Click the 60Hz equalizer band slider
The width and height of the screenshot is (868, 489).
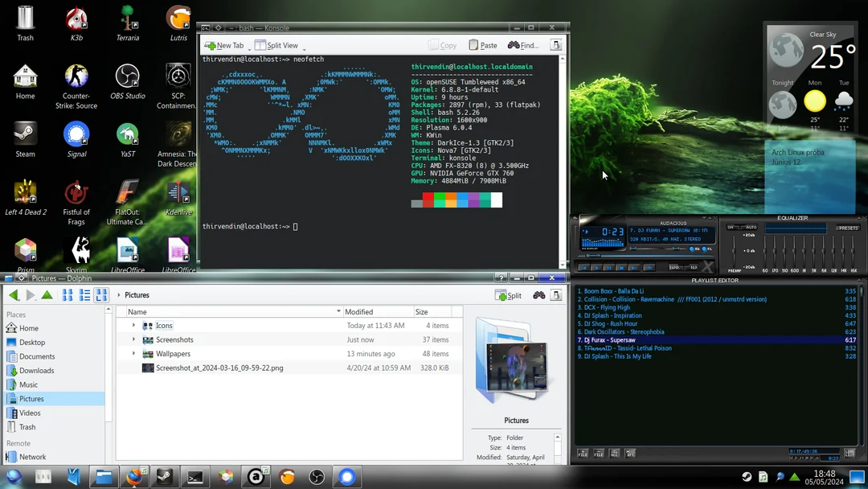(765, 251)
